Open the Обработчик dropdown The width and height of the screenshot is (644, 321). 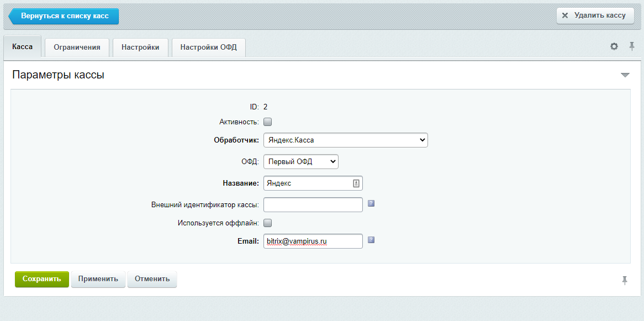(345, 140)
